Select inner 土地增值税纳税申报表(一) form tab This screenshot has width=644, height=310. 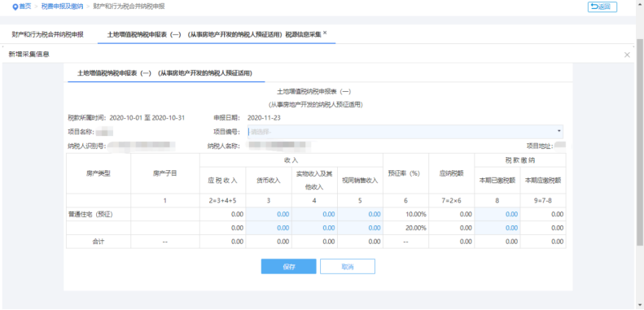(164, 73)
